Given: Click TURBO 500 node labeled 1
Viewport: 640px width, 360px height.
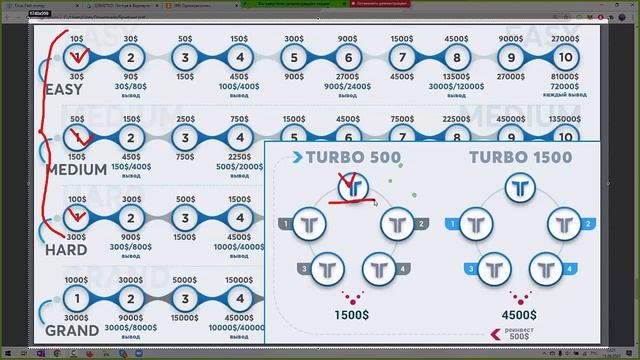Looking at the screenshot, I should [x=309, y=224].
